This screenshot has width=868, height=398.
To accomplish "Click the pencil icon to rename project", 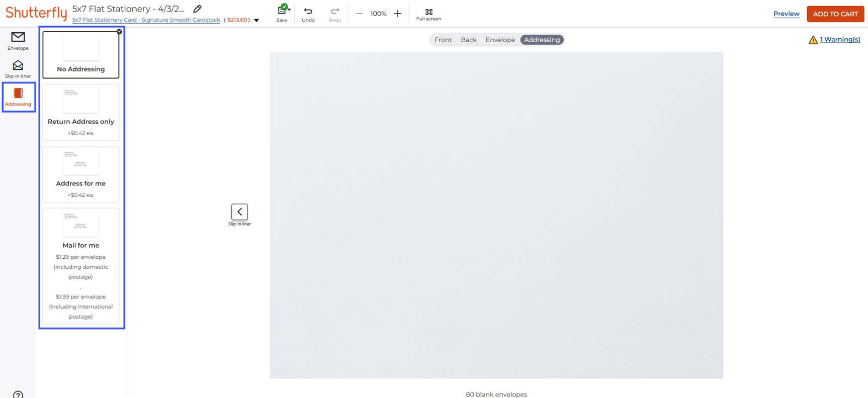I will (197, 9).
